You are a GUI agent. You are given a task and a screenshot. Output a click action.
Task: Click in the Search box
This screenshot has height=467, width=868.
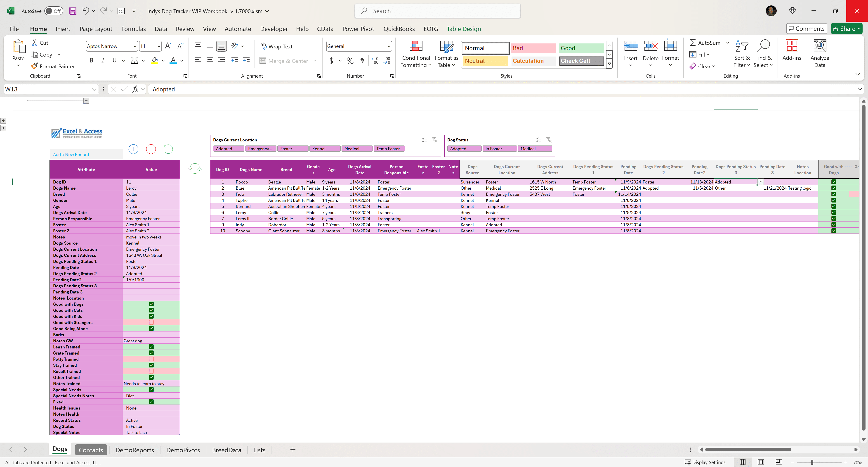coord(437,11)
